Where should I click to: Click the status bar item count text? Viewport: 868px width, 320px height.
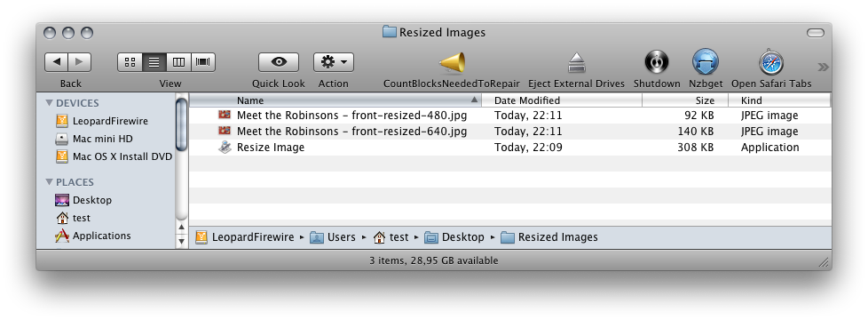point(433,260)
